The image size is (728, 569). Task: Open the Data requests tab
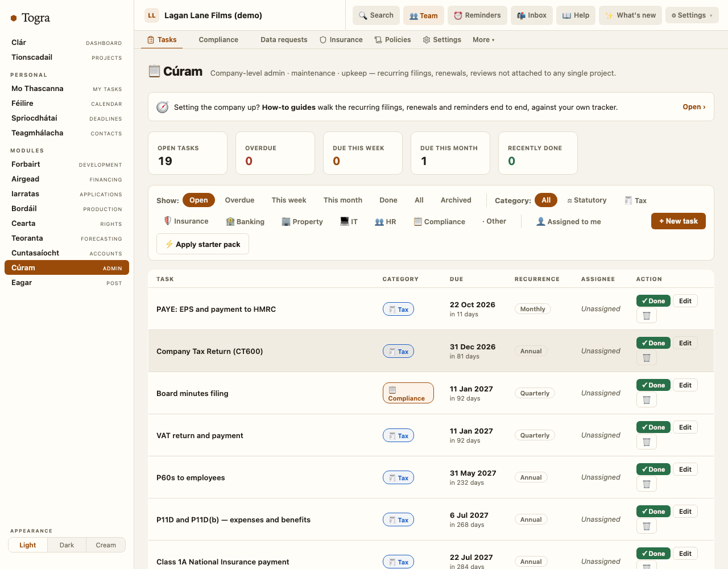[284, 40]
